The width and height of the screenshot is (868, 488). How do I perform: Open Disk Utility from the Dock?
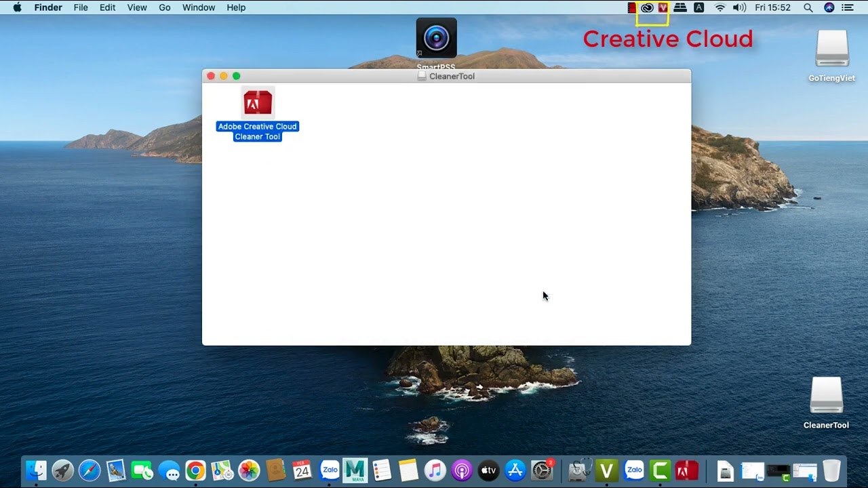pyautogui.click(x=579, y=470)
